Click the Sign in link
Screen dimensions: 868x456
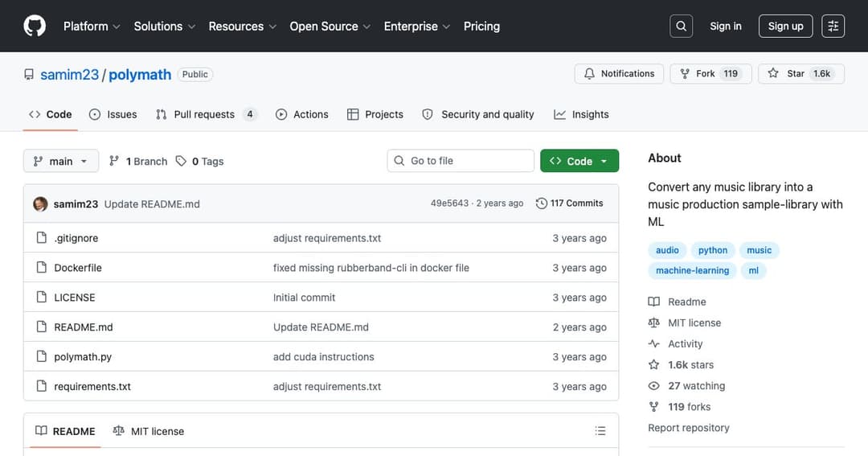click(x=725, y=26)
